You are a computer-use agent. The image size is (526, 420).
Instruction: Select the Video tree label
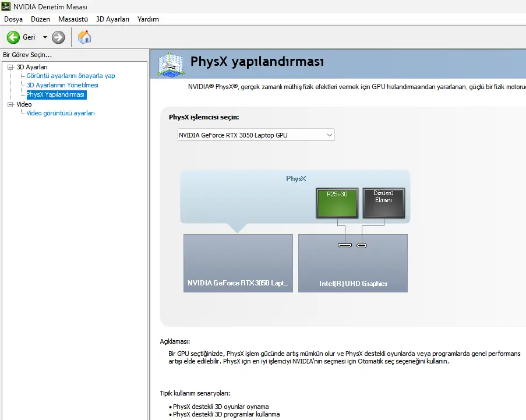point(24,104)
